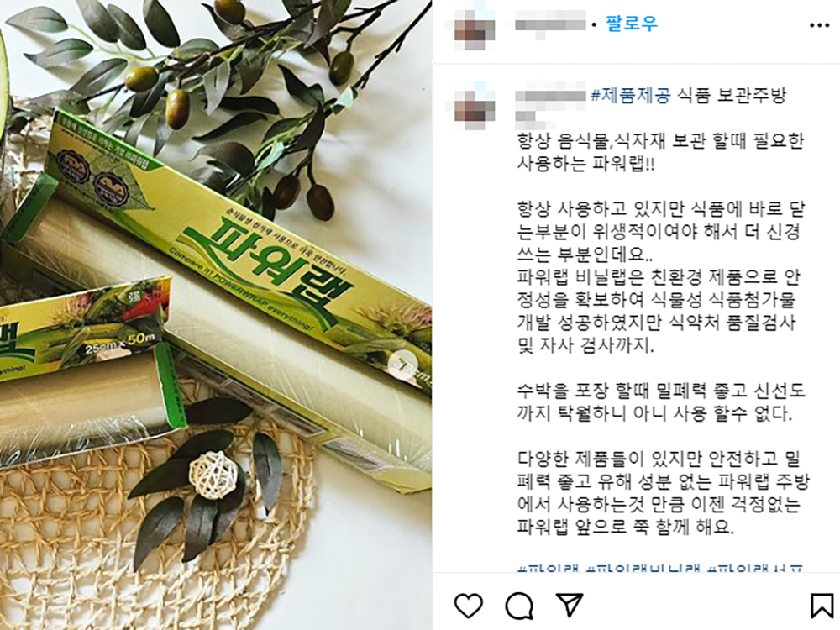
Task: Click caption paragraph starting 수박을 포장
Action: (661, 402)
